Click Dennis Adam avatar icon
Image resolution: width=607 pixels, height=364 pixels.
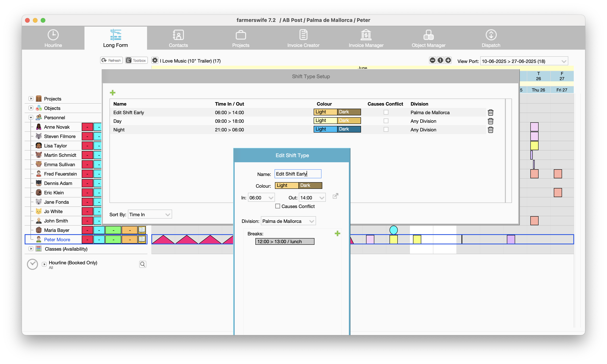39,183
